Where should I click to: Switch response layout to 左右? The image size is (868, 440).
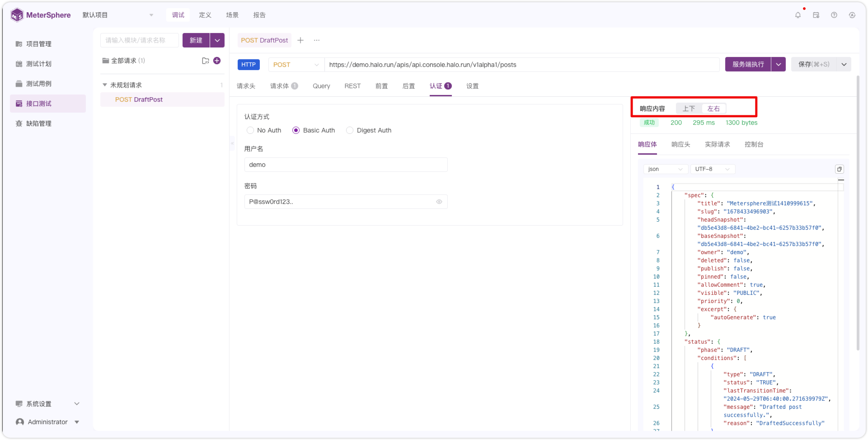(714, 109)
